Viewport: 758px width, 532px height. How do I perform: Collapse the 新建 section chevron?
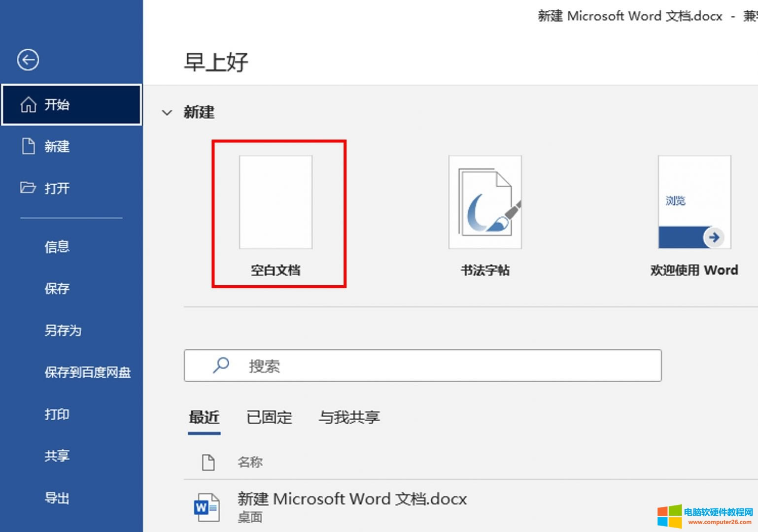167,113
